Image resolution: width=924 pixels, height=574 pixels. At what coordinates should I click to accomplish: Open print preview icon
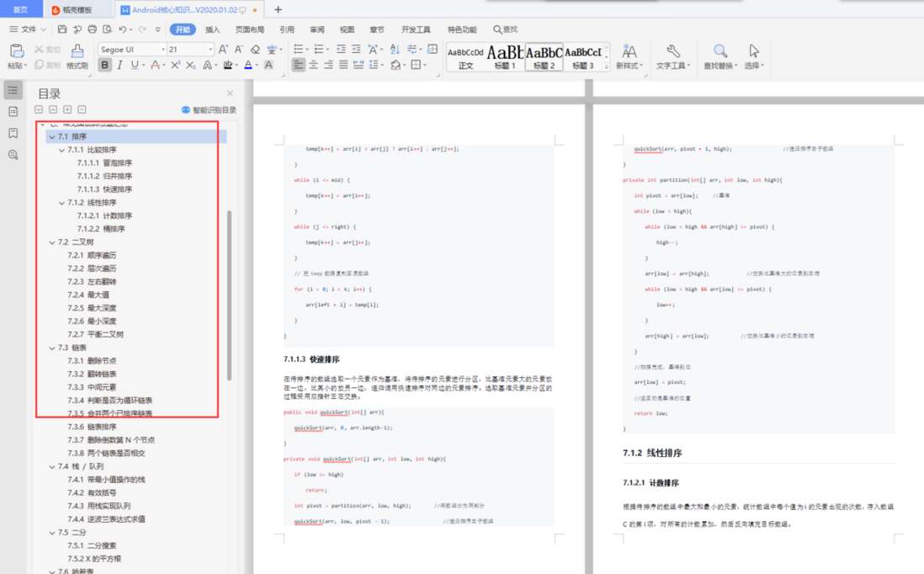107,29
